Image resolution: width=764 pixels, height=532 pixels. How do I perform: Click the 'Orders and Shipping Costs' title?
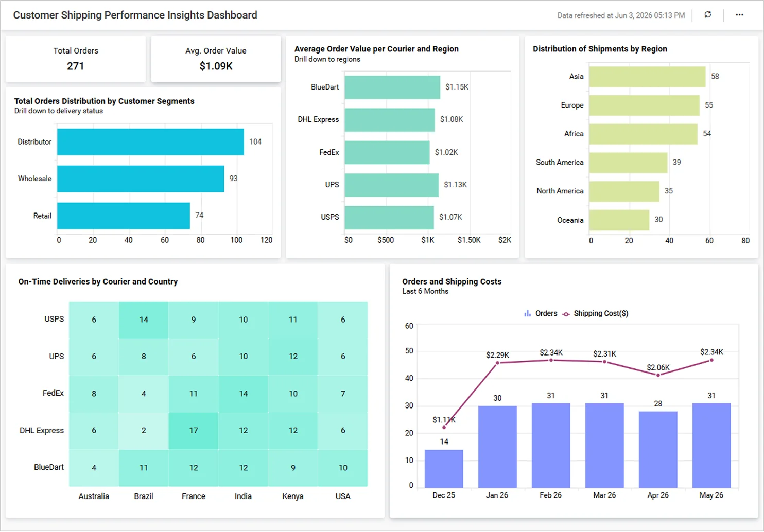(452, 281)
